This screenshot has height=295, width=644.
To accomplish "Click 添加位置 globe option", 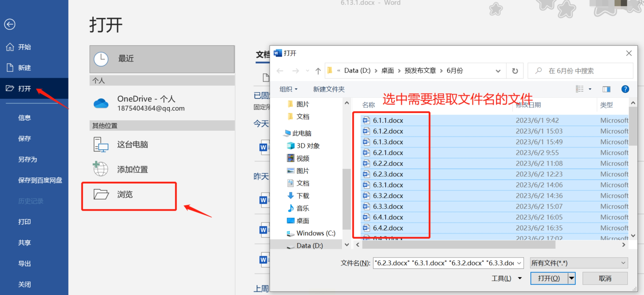I will (162, 169).
